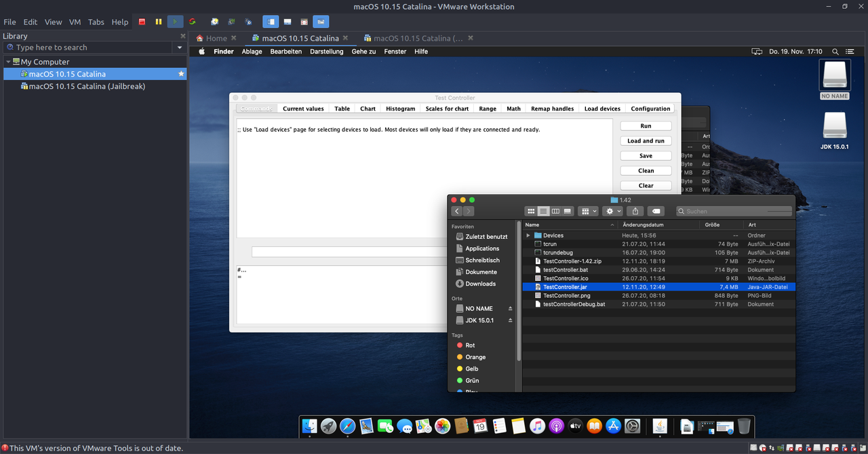This screenshot has height=454, width=868.
Task: Click the Clean button
Action: point(646,171)
